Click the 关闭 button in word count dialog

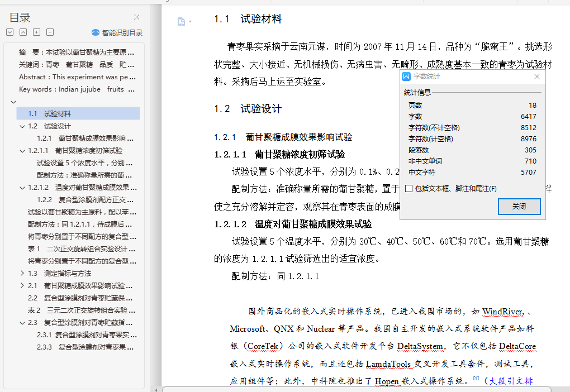click(x=519, y=207)
